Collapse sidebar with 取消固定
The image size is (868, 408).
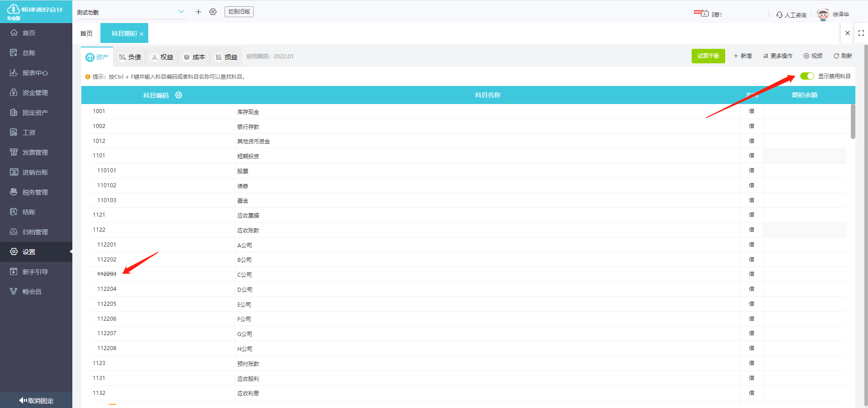(x=36, y=400)
